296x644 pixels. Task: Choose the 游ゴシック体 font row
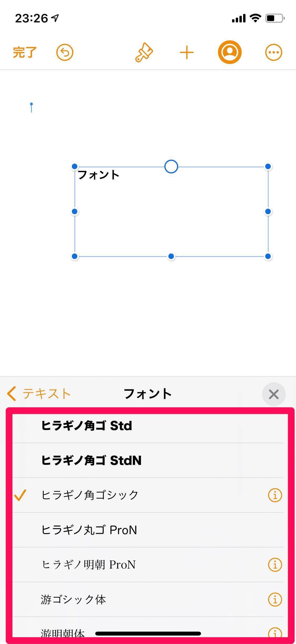(73, 599)
